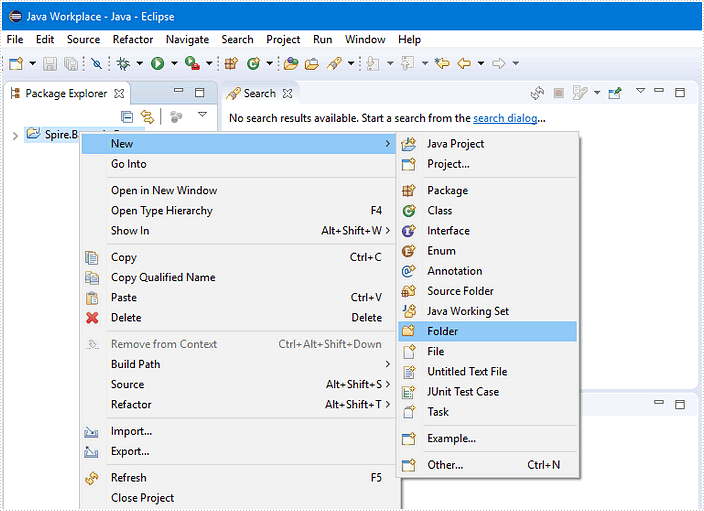Open the Build Path submenu

(238, 364)
